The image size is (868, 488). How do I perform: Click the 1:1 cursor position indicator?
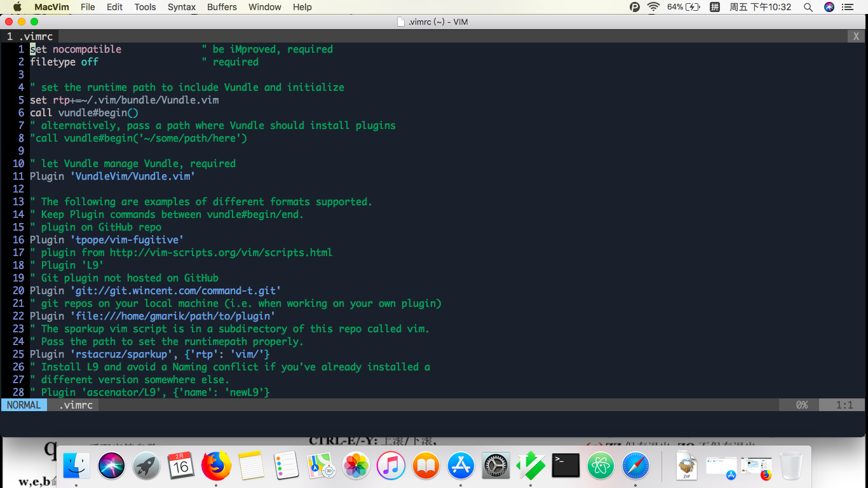click(x=844, y=405)
